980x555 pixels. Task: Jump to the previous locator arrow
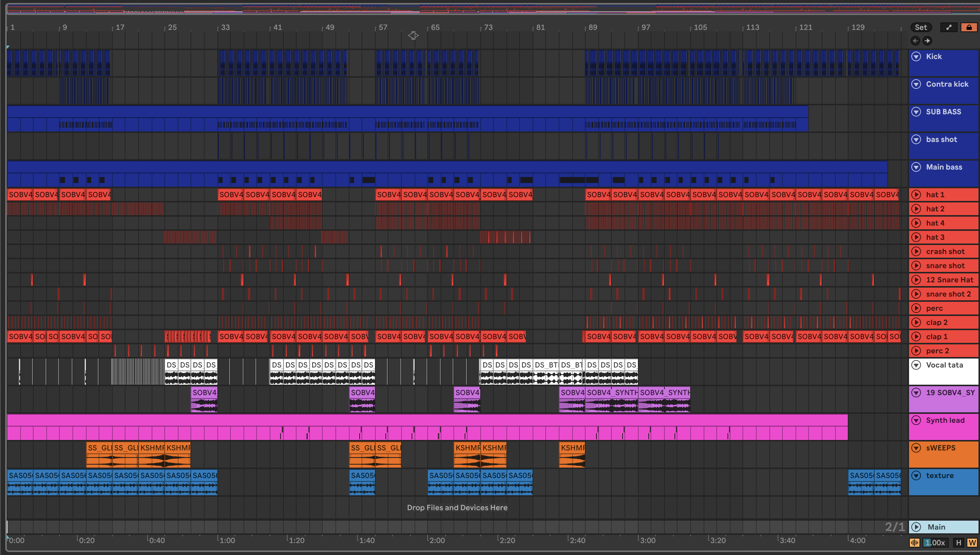pos(915,40)
